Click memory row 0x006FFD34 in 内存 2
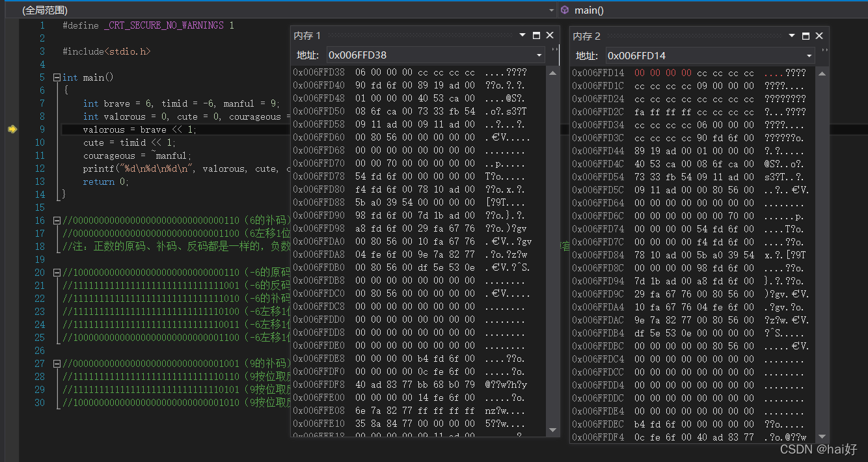 (694, 125)
